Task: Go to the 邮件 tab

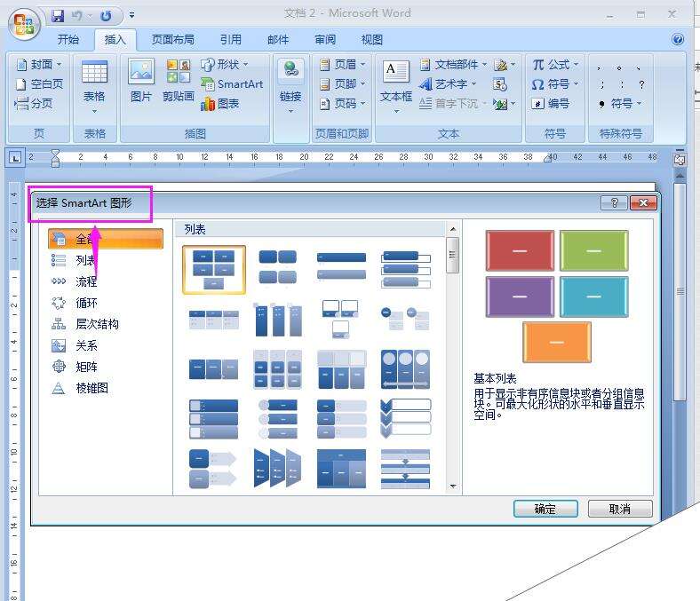Action: [278, 40]
